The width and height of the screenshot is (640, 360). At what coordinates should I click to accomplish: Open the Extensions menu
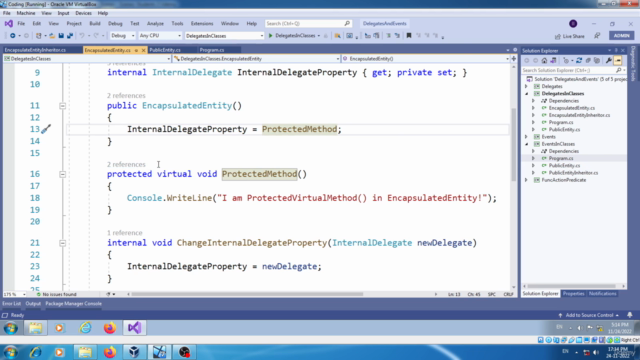(202, 24)
